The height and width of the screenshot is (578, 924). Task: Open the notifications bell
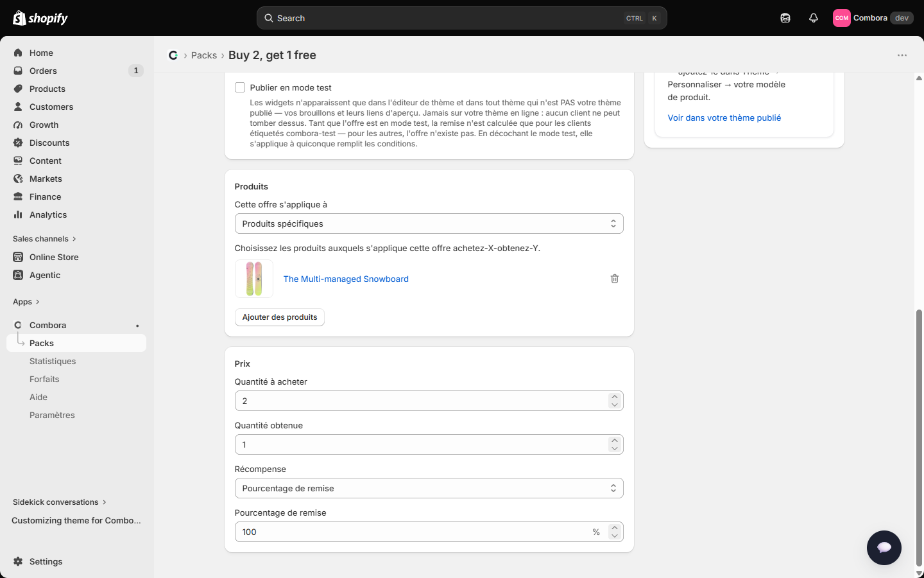(x=814, y=18)
